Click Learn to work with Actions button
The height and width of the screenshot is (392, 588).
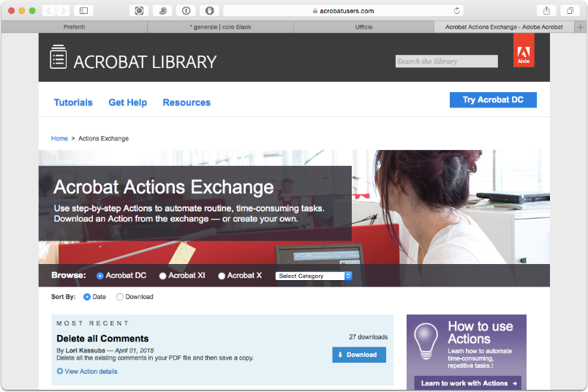(467, 383)
